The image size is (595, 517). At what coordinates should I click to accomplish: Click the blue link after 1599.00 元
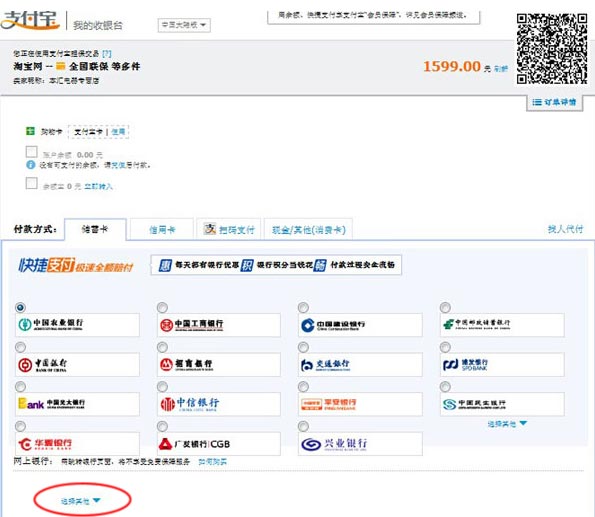tap(501, 69)
